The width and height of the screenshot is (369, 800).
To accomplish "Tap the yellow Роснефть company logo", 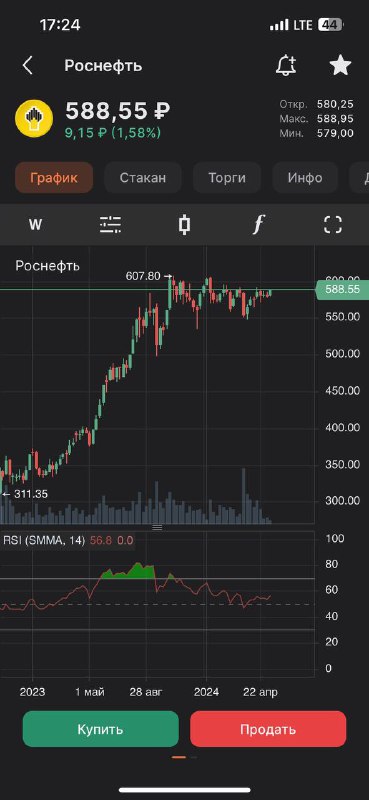I will pos(34,118).
